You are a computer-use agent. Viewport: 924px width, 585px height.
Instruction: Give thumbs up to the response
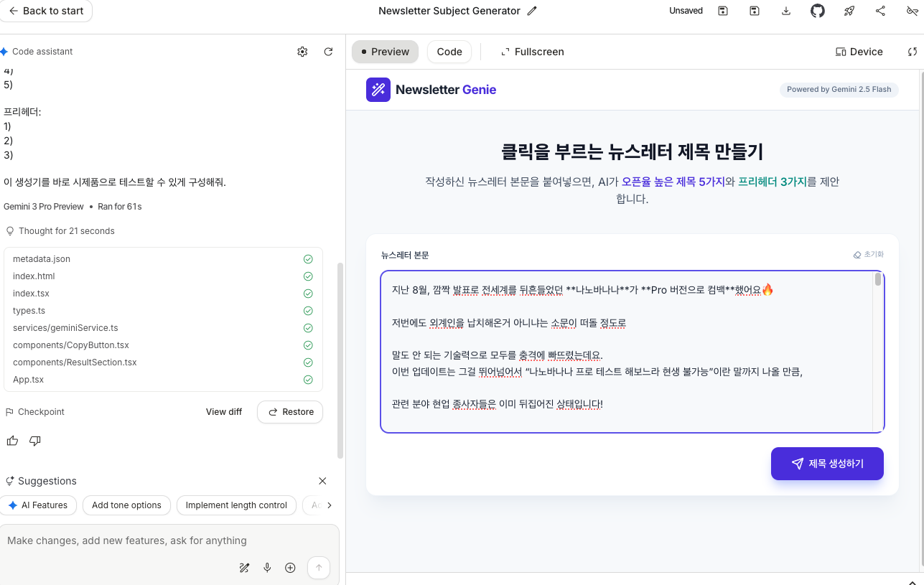pos(12,441)
